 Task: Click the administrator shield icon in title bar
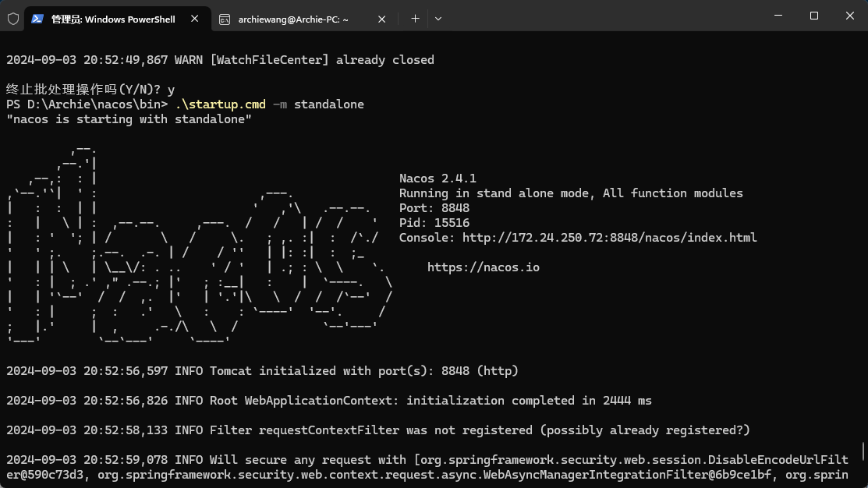(13, 19)
